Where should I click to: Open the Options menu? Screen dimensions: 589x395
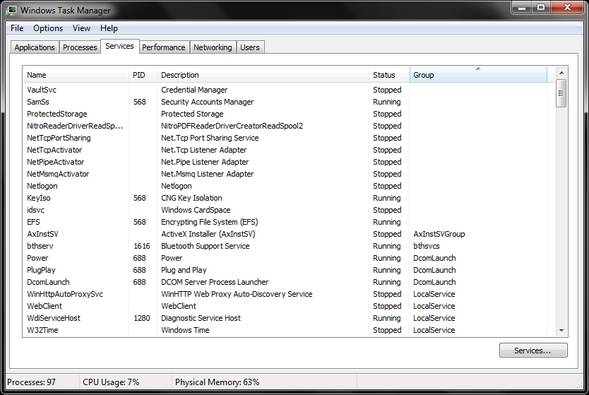coord(48,28)
